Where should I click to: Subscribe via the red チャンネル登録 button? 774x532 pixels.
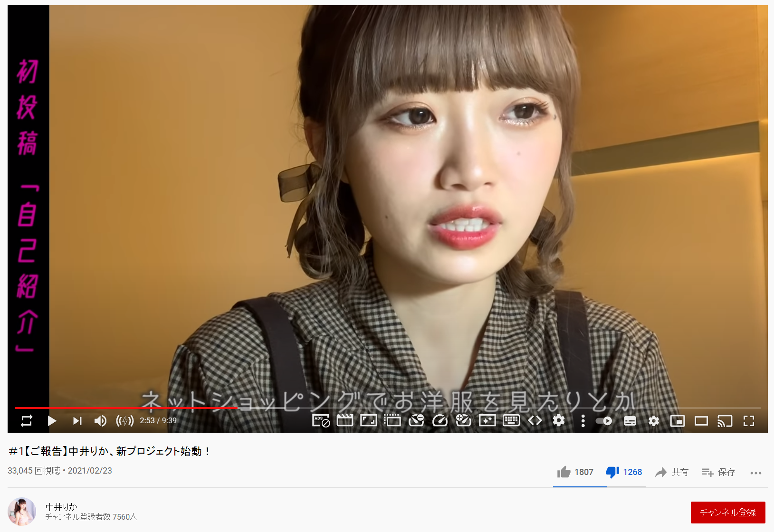[x=728, y=513]
